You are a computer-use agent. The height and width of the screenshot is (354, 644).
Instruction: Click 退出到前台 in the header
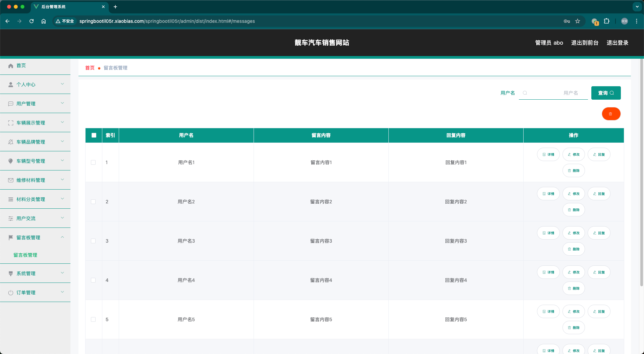(x=585, y=43)
